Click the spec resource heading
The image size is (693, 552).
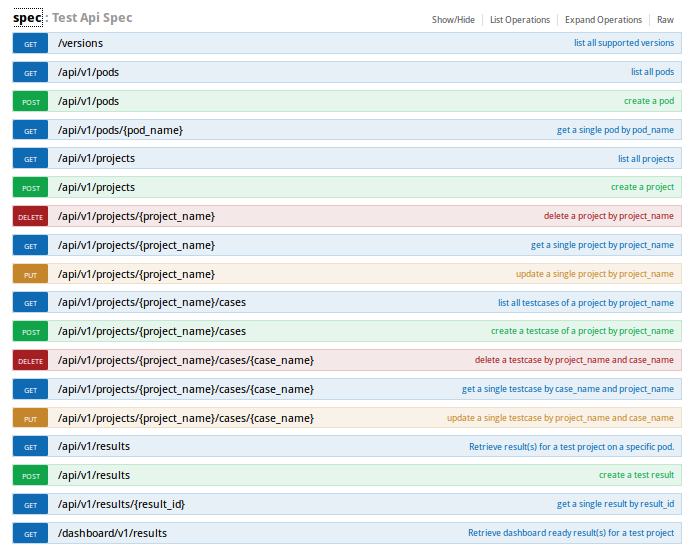coord(27,18)
